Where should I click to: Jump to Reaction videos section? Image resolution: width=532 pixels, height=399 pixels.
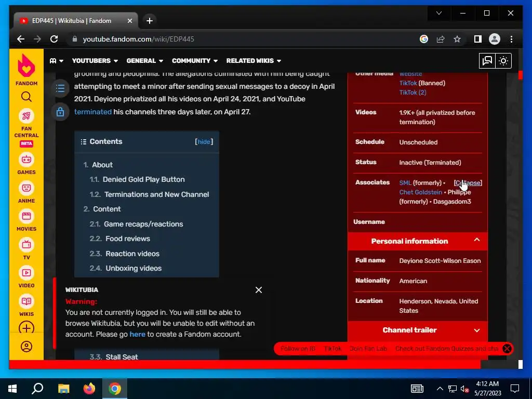(132, 254)
